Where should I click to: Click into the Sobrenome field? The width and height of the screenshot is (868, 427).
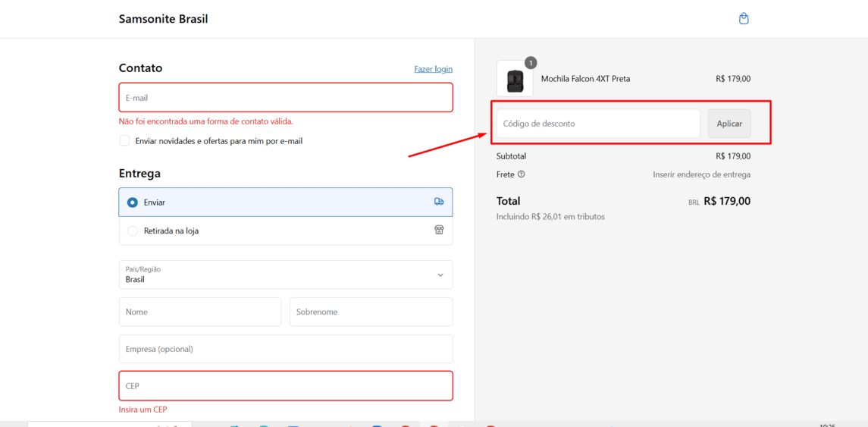(371, 312)
